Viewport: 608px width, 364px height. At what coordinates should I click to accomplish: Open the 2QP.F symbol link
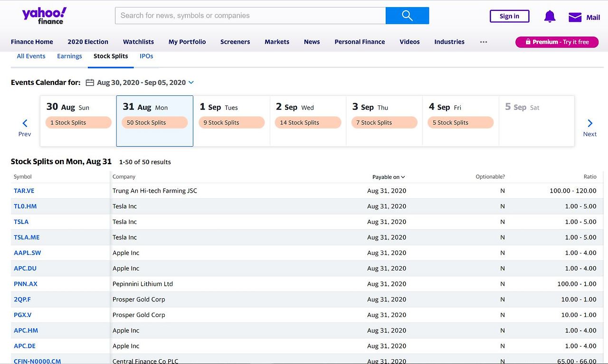point(22,299)
